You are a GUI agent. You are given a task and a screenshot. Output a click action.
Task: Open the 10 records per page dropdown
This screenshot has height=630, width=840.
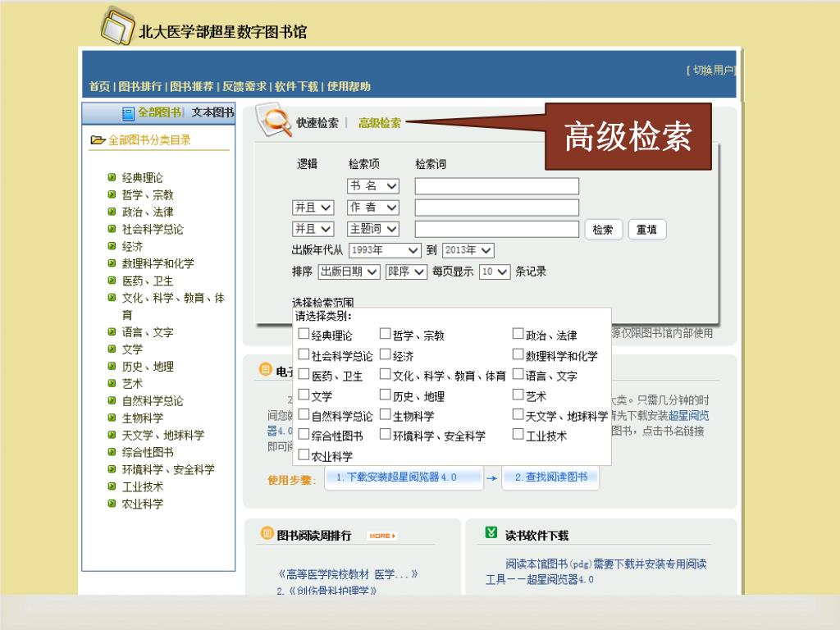pos(495,272)
